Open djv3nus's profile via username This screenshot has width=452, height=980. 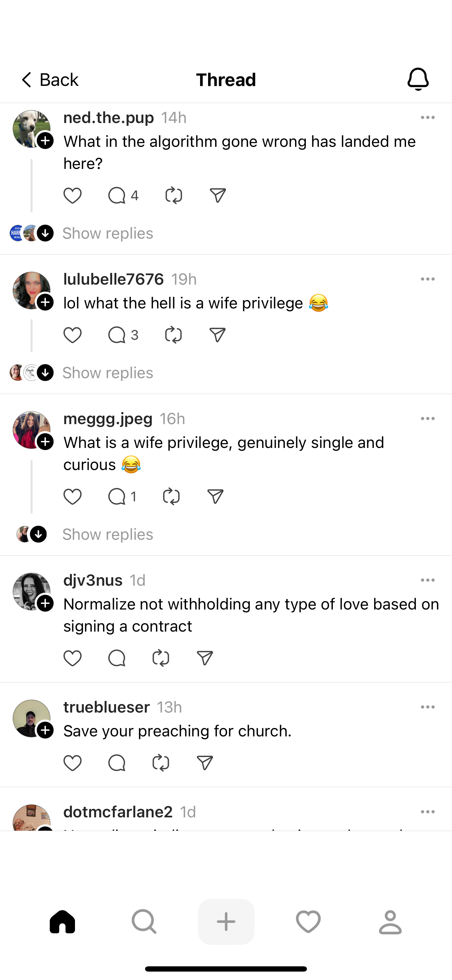tap(93, 580)
